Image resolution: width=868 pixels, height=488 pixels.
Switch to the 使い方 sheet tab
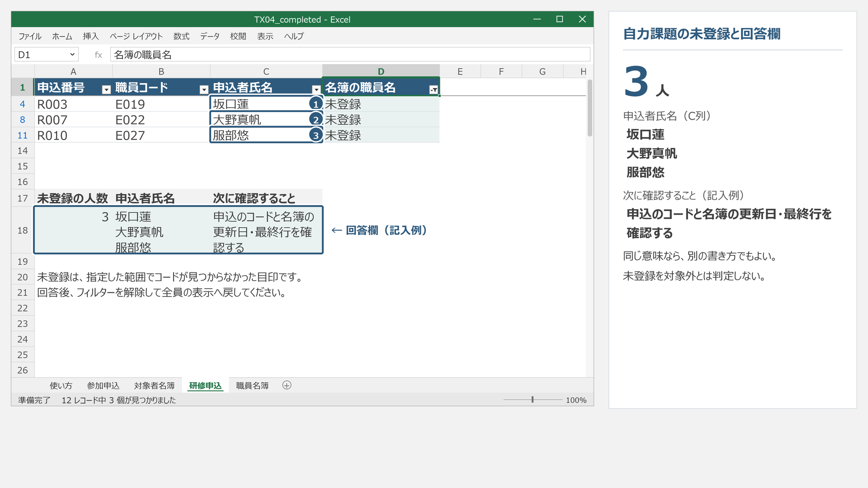point(61,385)
